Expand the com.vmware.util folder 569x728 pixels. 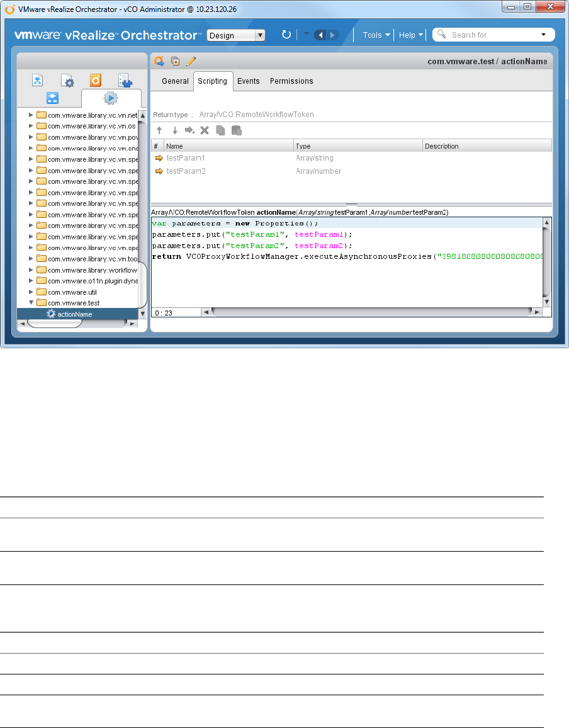pos(31,292)
